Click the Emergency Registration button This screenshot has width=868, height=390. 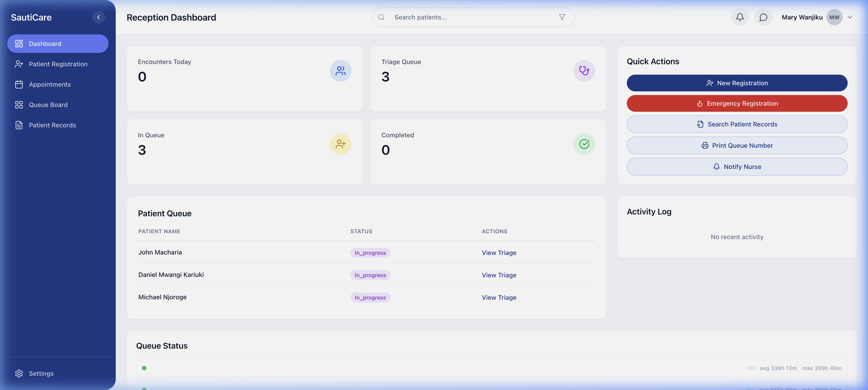[x=737, y=103]
